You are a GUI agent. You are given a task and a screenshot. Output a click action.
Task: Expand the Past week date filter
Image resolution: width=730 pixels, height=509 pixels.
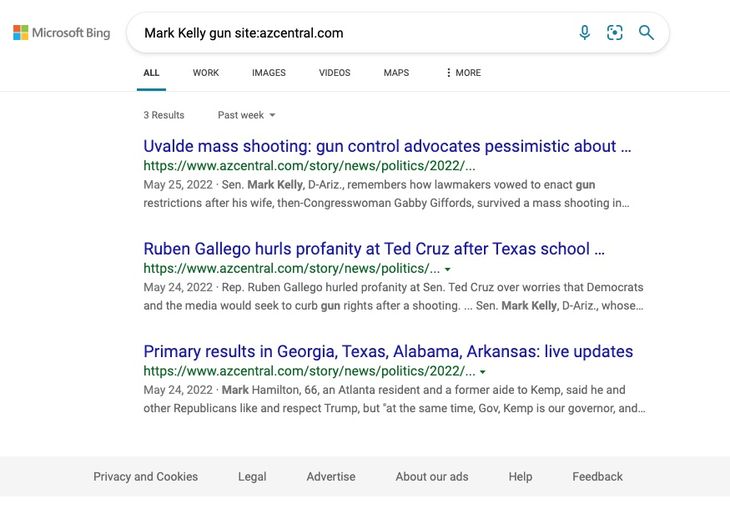pos(246,115)
